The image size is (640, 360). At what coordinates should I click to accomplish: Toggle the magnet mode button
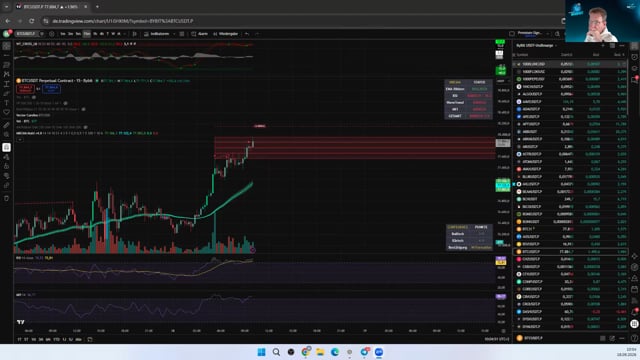7,147
